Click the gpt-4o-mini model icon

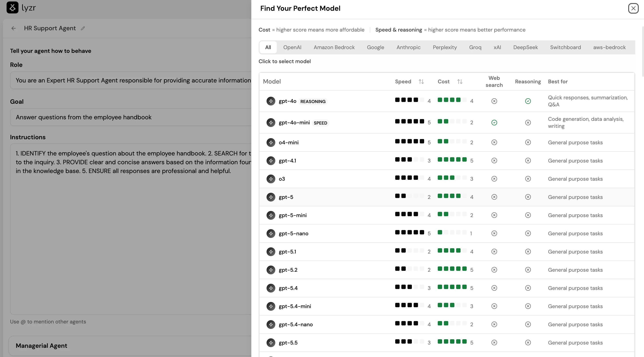(x=271, y=123)
